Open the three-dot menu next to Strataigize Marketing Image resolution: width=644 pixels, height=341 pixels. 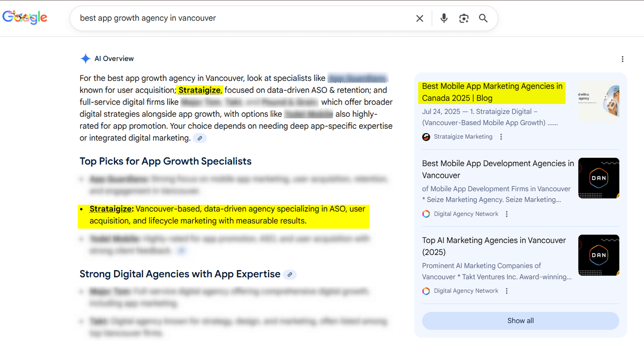[x=501, y=137]
